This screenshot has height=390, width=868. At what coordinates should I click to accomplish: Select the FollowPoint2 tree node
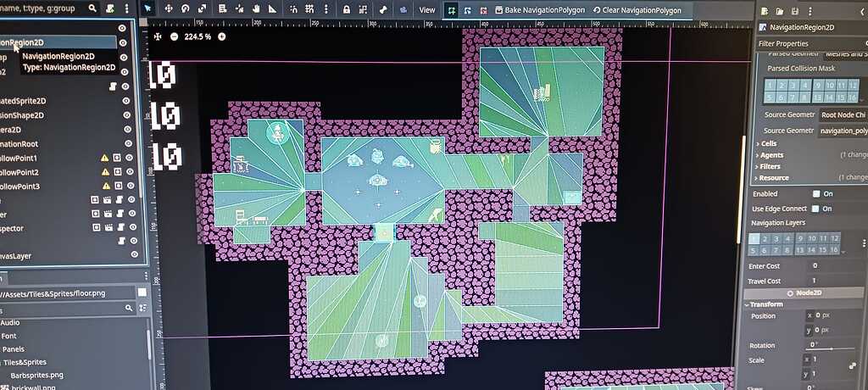tap(19, 172)
